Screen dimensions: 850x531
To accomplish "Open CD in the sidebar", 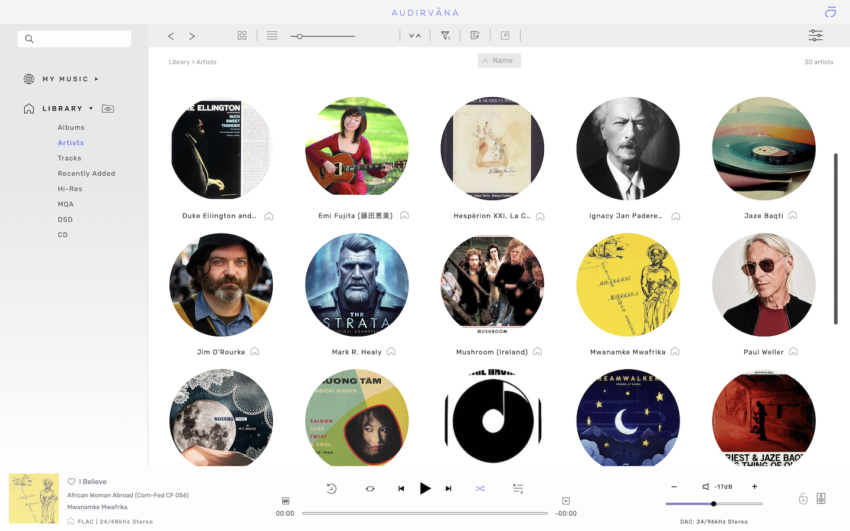I will coord(63,235).
